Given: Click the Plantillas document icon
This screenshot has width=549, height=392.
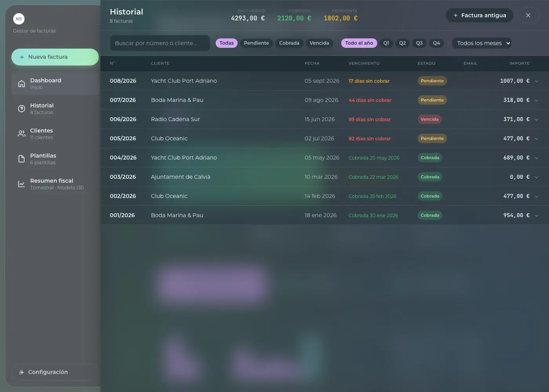Looking at the screenshot, I should (x=22, y=159).
